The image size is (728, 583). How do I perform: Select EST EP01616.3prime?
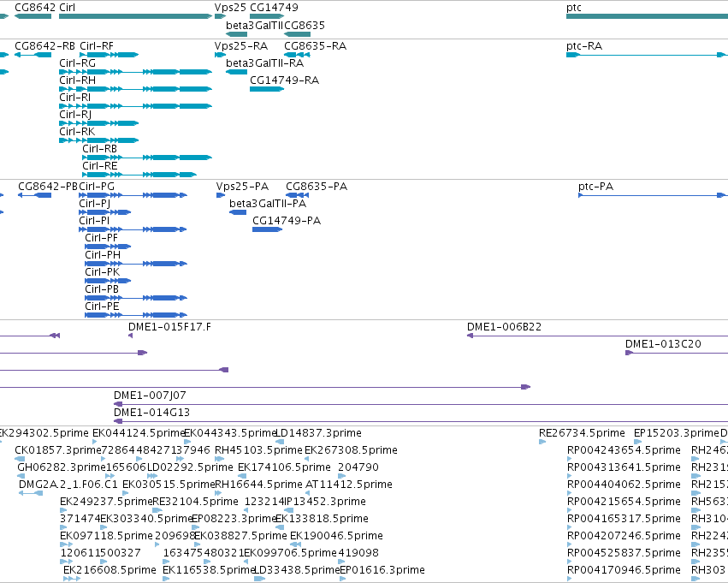[382, 570]
